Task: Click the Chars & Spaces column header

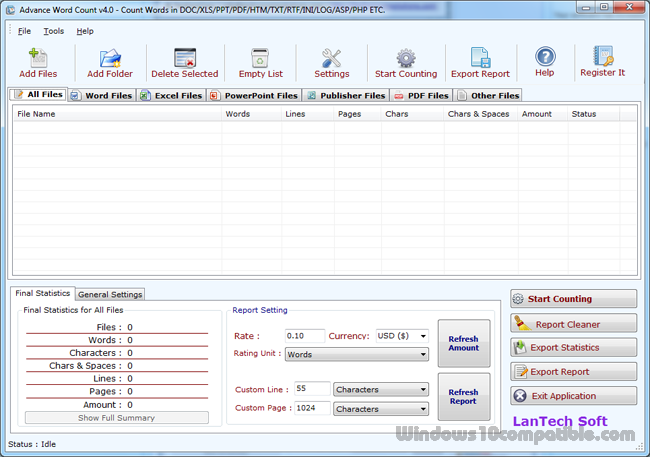Action: pyautogui.click(x=481, y=114)
